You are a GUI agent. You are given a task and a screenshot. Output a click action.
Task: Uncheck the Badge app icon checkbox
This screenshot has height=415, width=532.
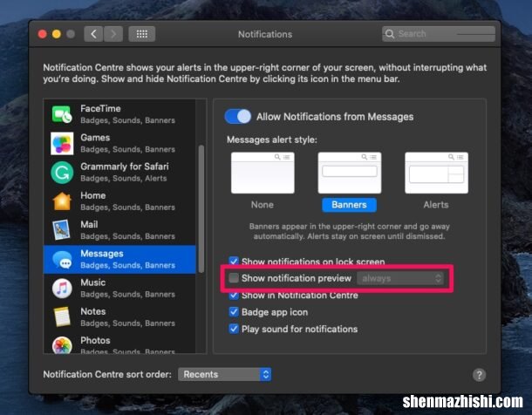click(x=234, y=312)
